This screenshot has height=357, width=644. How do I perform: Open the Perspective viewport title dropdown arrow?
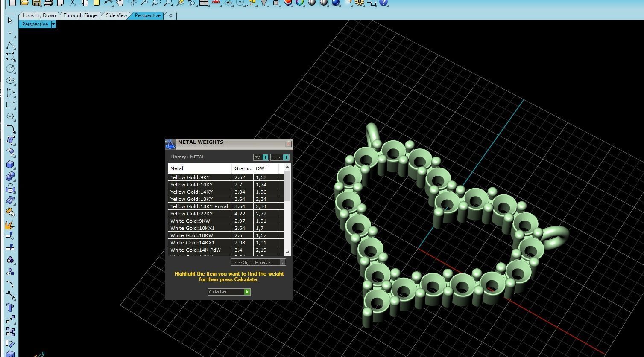click(x=53, y=24)
